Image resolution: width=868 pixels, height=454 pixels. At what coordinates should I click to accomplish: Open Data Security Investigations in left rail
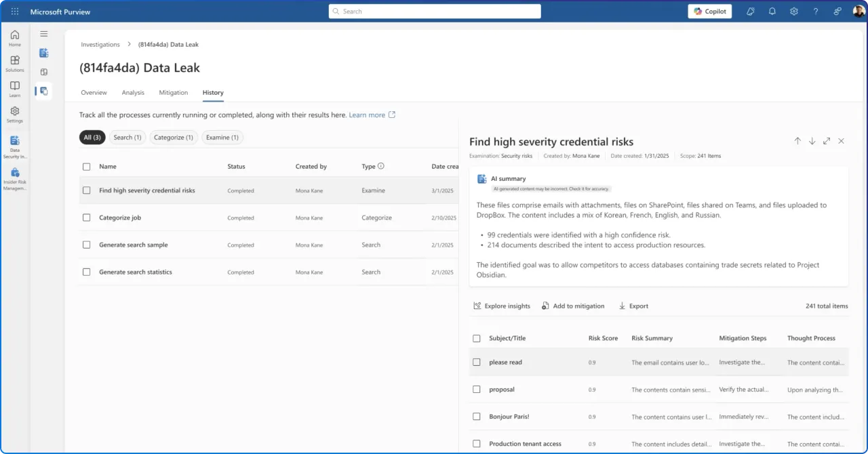pyautogui.click(x=15, y=147)
